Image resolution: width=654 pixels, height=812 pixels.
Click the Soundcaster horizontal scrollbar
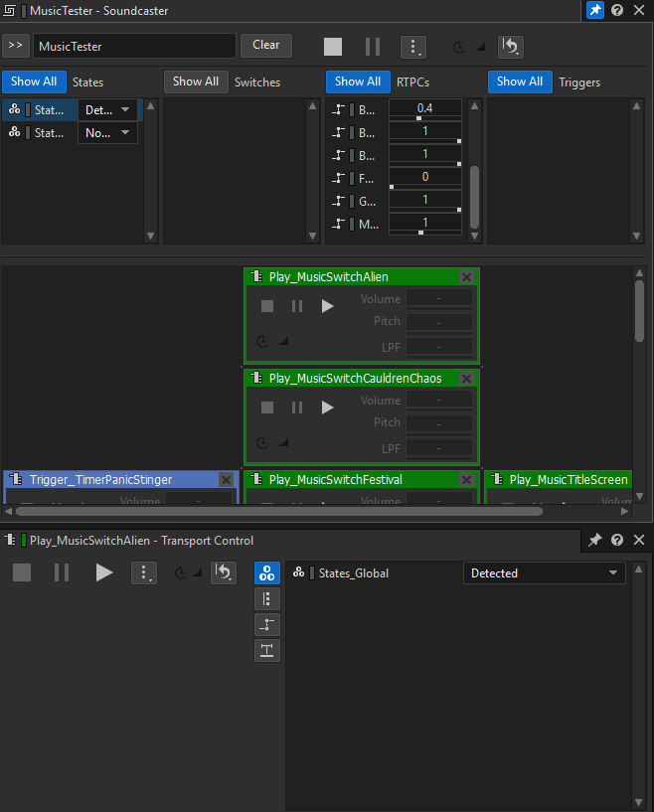[x=279, y=511]
